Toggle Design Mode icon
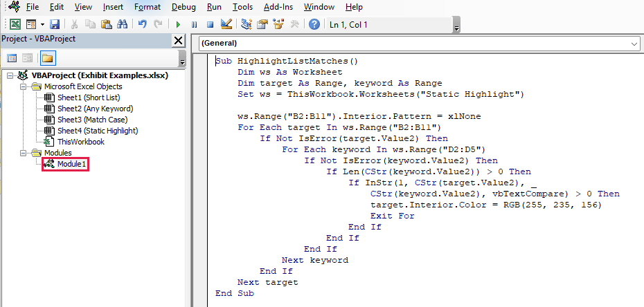Screen dimensions: 644x307 (x=226, y=25)
